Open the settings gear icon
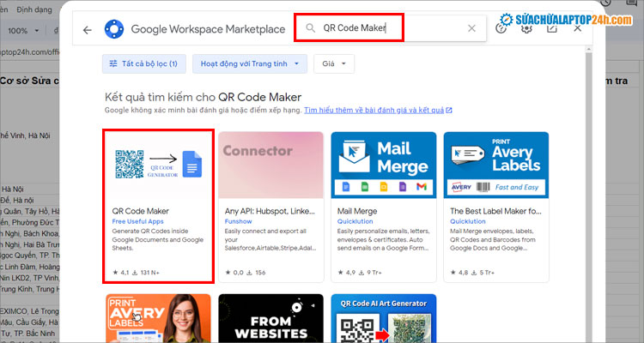This screenshot has height=343, width=644. tap(526, 28)
